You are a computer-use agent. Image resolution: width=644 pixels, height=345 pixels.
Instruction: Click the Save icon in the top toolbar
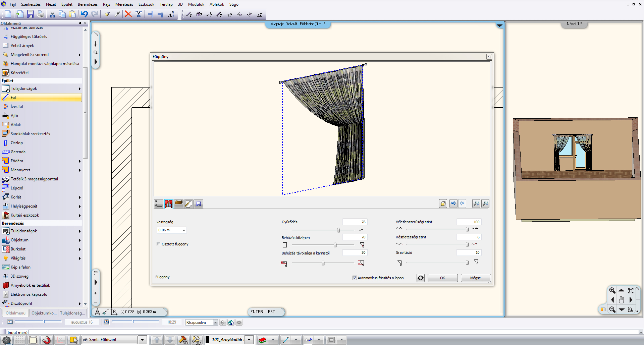(30, 14)
